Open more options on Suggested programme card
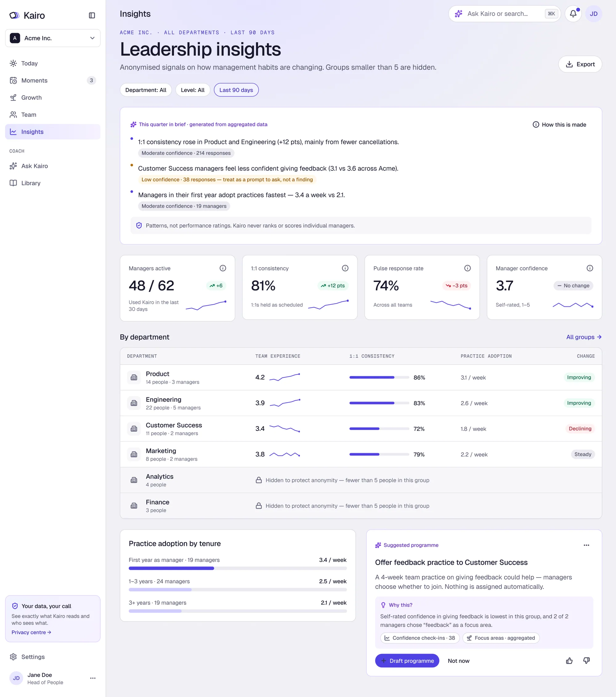The image size is (616, 697). tap(586, 545)
